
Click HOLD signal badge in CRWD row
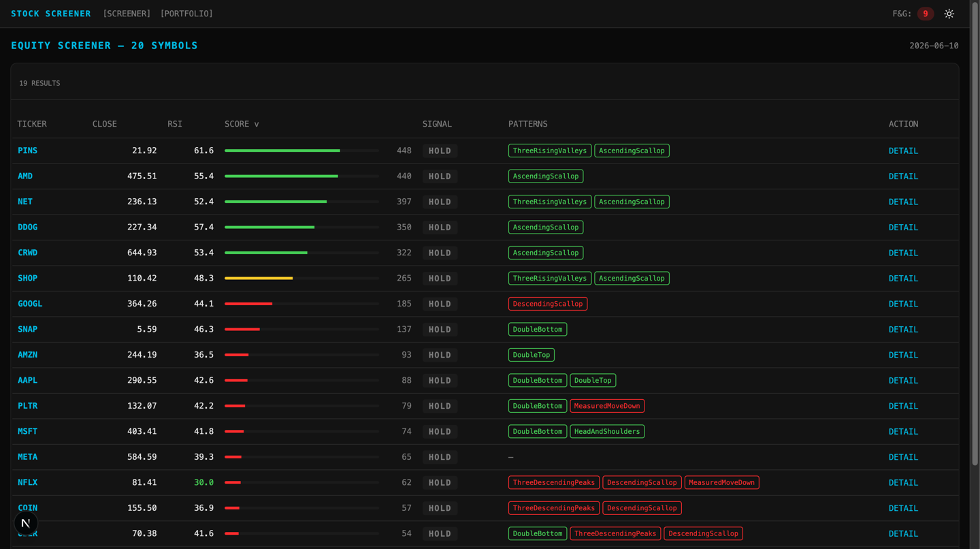coord(440,253)
